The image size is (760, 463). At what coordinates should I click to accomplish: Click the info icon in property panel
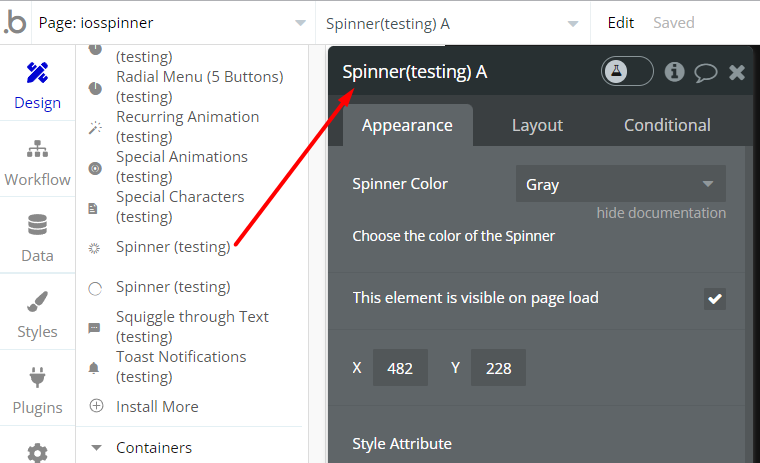[x=674, y=72]
